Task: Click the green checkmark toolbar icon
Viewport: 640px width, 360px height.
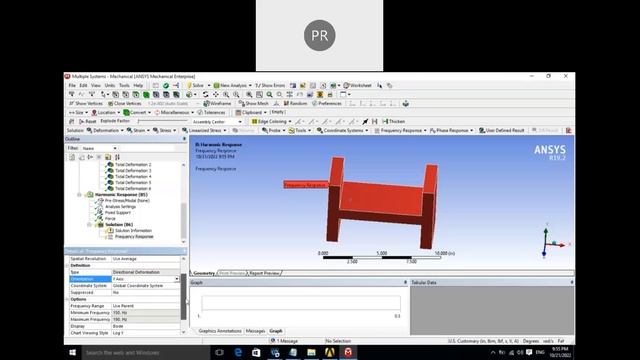Action: 166,85
